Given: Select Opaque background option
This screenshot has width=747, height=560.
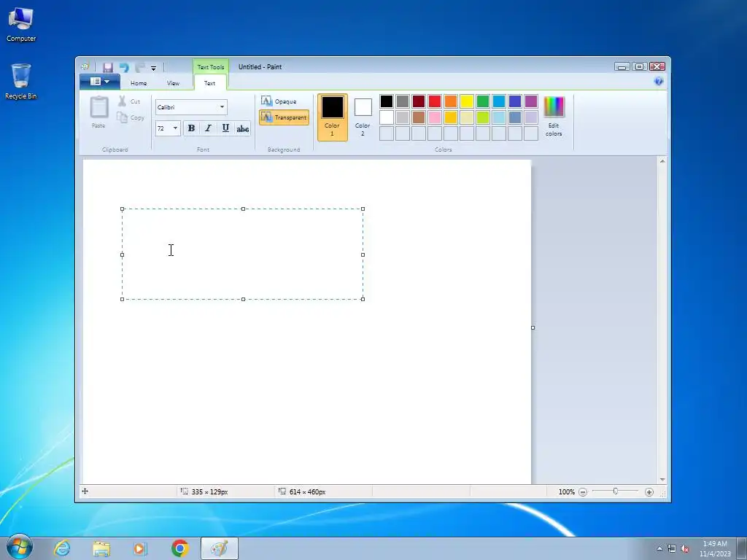Looking at the screenshot, I should pos(279,101).
